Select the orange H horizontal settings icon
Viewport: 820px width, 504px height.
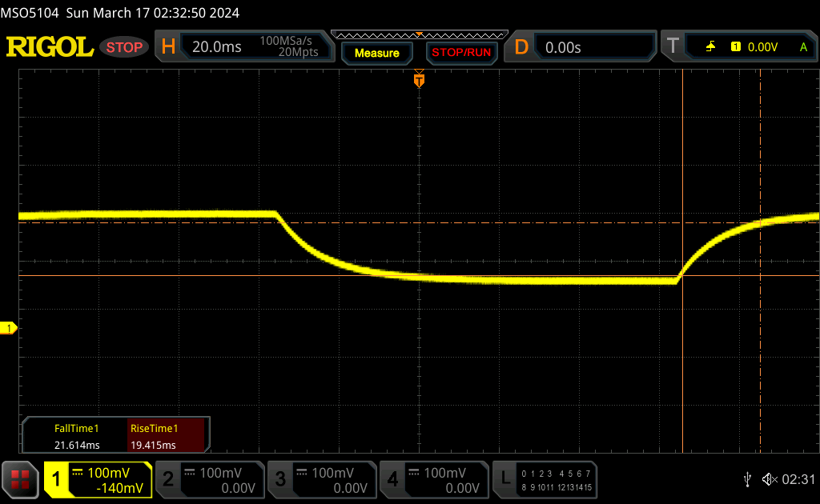(x=168, y=47)
